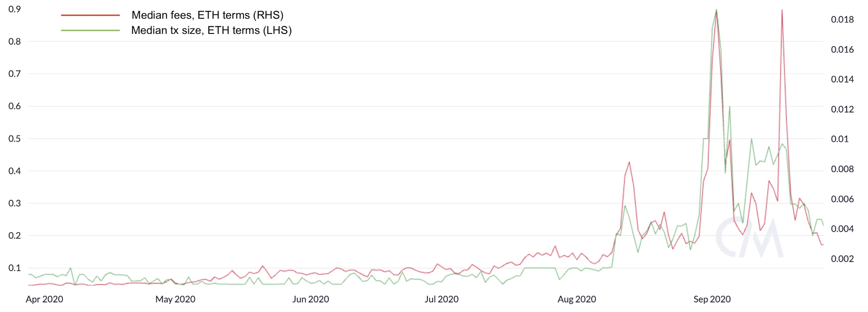Click the Sep 2020 date label
Viewport: 868px width, 312px height.
point(712,299)
